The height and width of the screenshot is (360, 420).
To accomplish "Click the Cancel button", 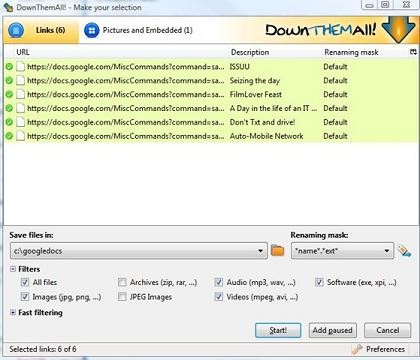I will (387, 330).
